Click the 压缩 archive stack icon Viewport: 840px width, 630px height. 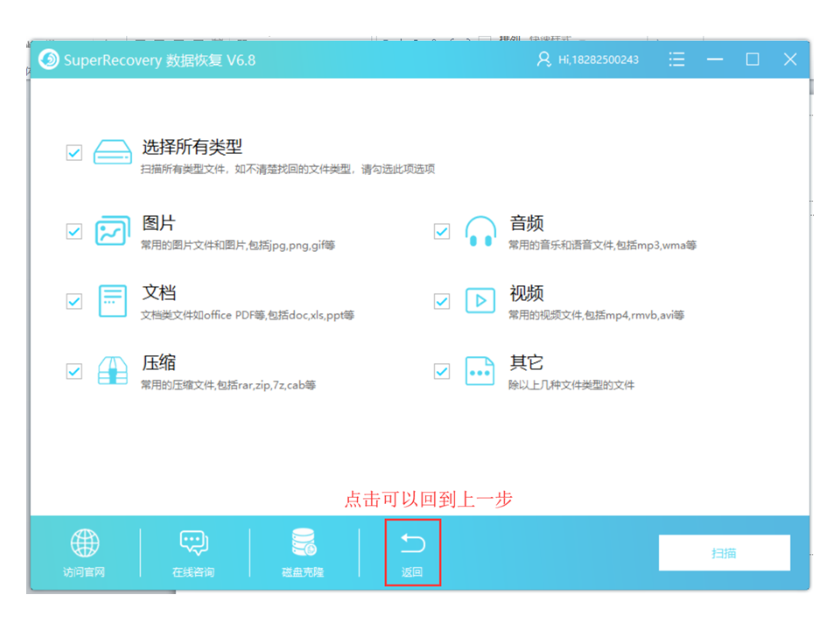(113, 371)
